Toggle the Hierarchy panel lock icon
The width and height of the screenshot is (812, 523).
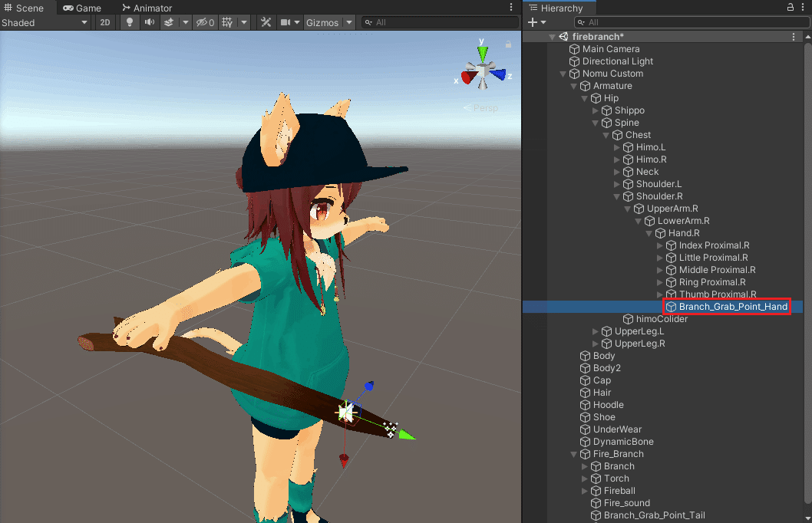[x=791, y=7]
